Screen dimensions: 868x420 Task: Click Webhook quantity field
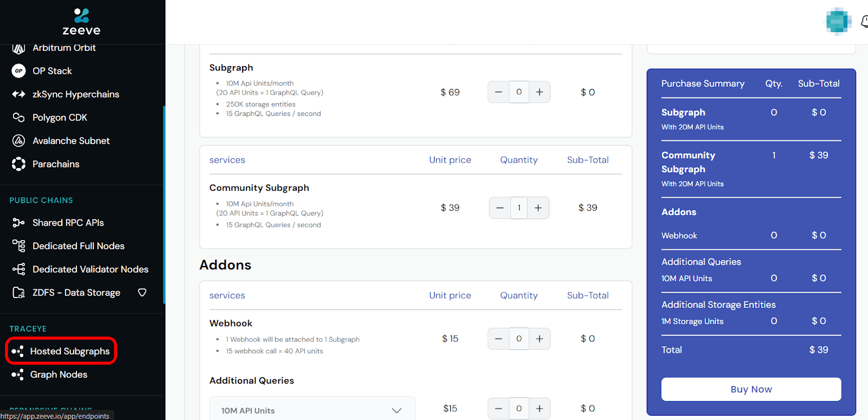519,339
